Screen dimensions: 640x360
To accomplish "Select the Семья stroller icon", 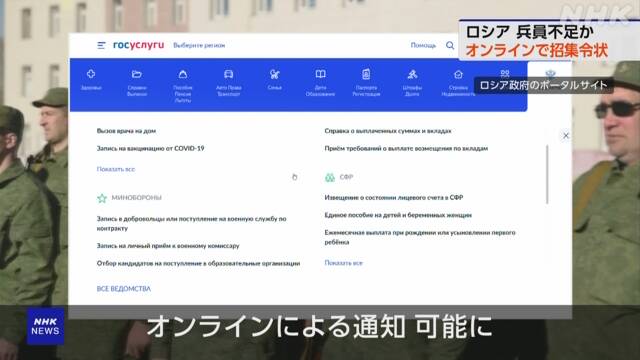I will [x=275, y=74].
